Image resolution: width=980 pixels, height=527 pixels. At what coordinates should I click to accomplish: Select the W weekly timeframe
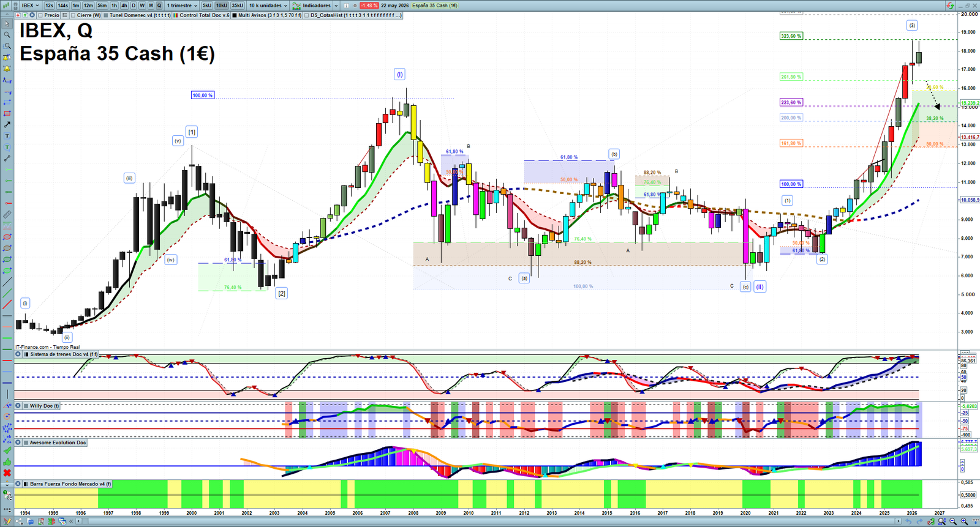[142, 6]
